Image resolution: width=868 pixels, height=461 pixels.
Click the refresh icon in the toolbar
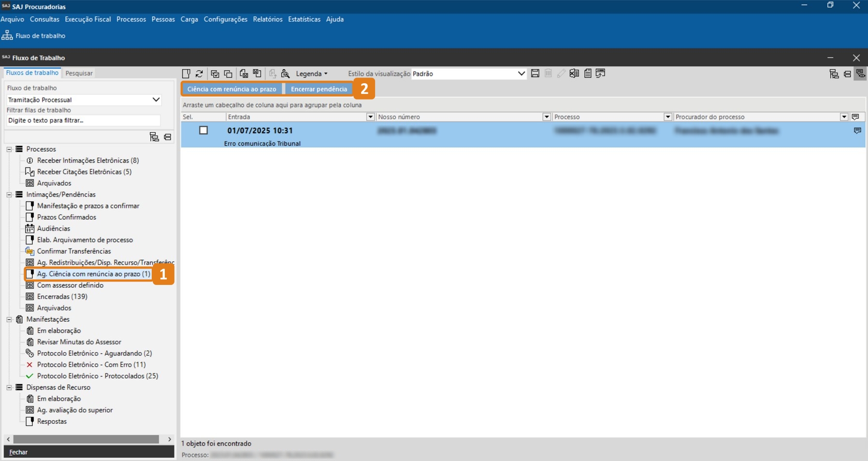[x=199, y=74]
